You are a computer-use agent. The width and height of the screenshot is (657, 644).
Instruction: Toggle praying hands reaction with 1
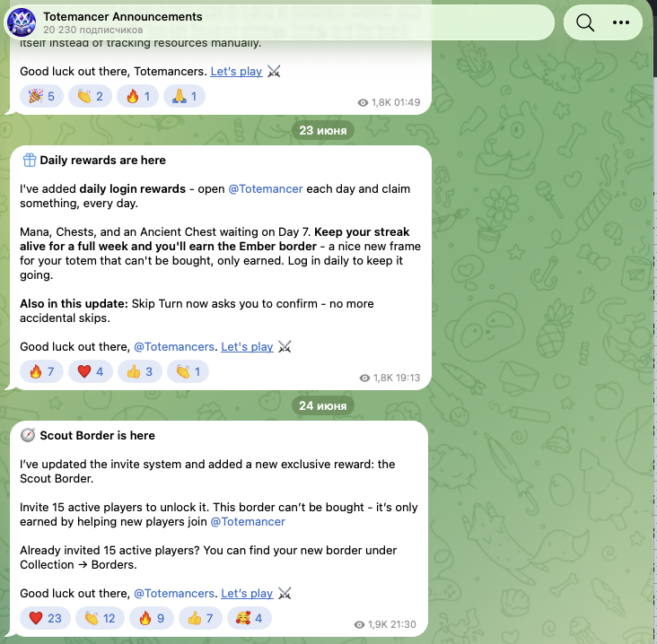pyautogui.click(x=184, y=96)
